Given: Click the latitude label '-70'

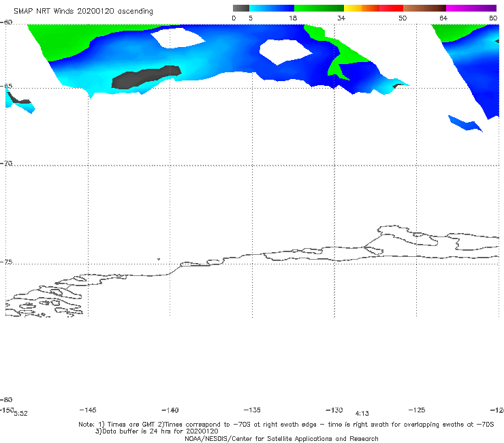Looking at the screenshot, I should [x=6, y=164].
